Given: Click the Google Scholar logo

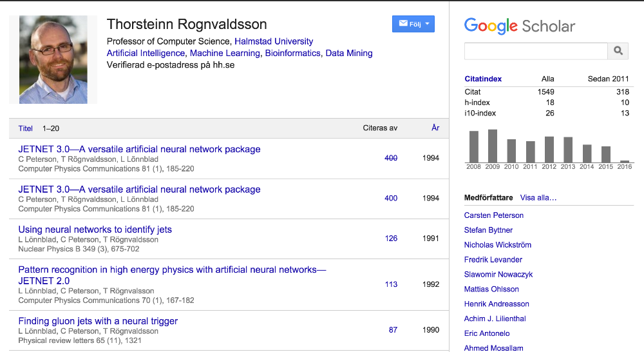Looking at the screenshot, I should tap(520, 26).
